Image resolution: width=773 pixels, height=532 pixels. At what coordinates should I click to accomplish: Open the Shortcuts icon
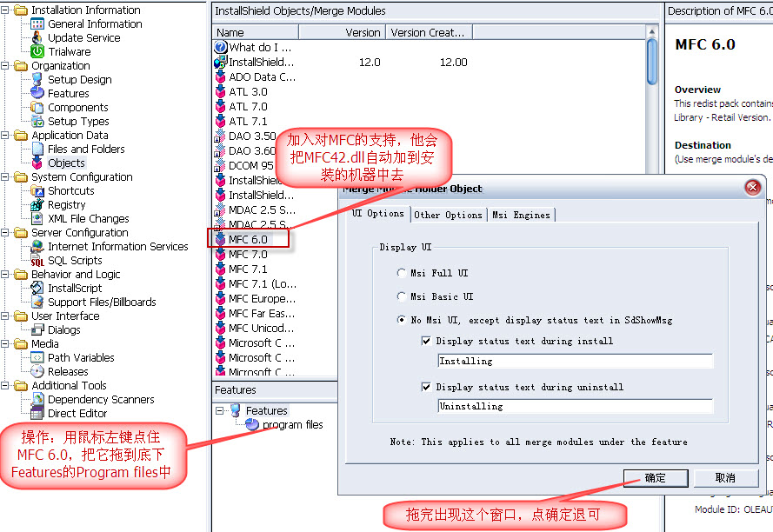tap(37, 191)
